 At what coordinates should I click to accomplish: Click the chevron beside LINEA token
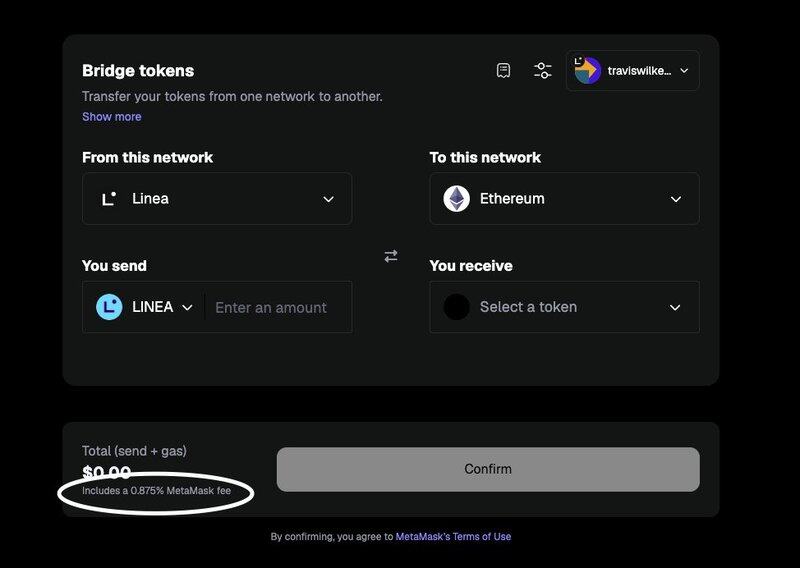187,307
